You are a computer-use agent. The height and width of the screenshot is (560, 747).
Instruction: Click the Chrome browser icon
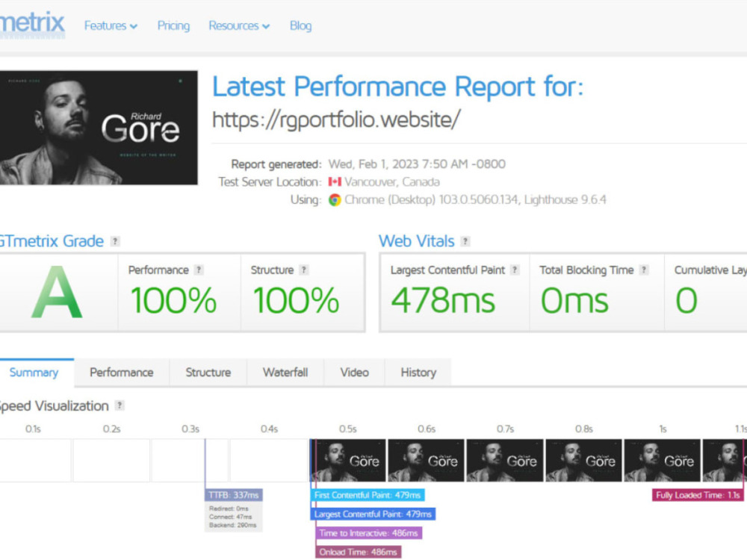(x=335, y=200)
